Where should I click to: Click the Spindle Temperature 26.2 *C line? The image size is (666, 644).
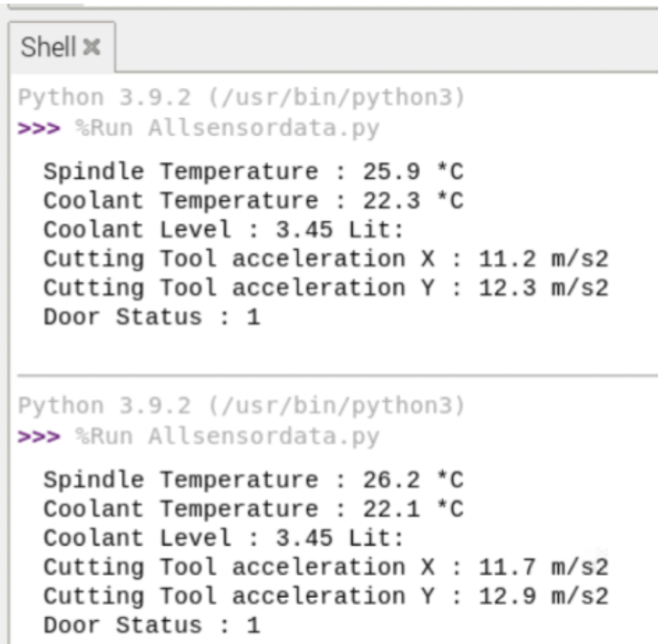254,480
